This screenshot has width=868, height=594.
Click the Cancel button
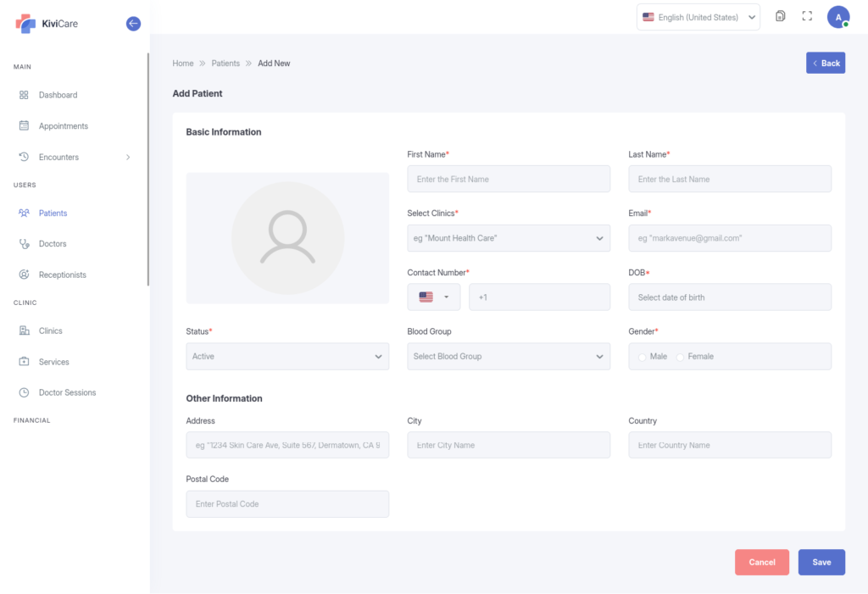pyautogui.click(x=761, y=563)
